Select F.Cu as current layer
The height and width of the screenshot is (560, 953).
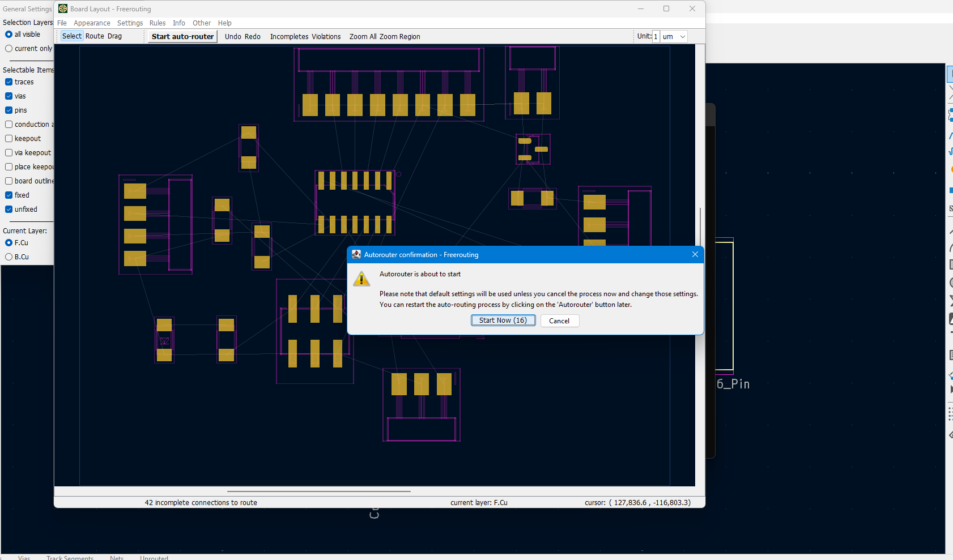click(9, 243)
